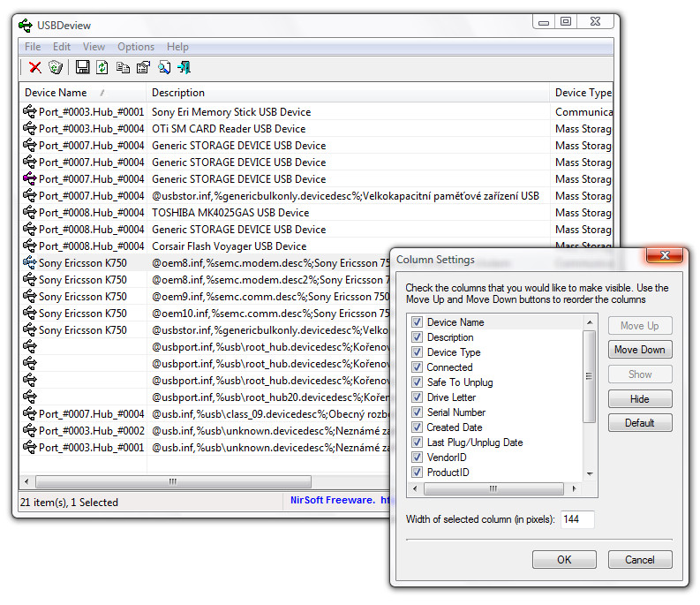Click the properties toolbar icon
The width and height of the screenshot is (700, 605).
click(143, 67)
